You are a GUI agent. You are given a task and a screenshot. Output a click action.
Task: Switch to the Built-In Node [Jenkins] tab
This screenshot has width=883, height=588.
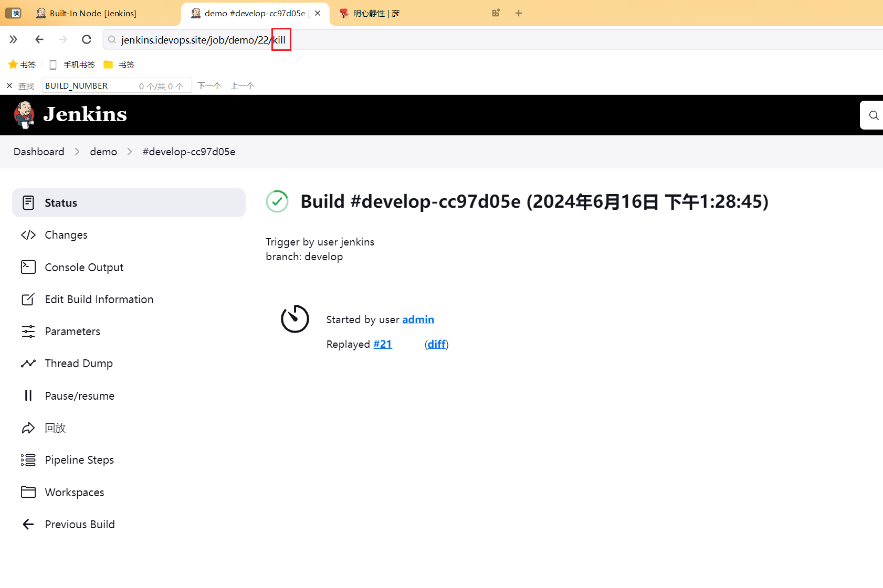92,13
